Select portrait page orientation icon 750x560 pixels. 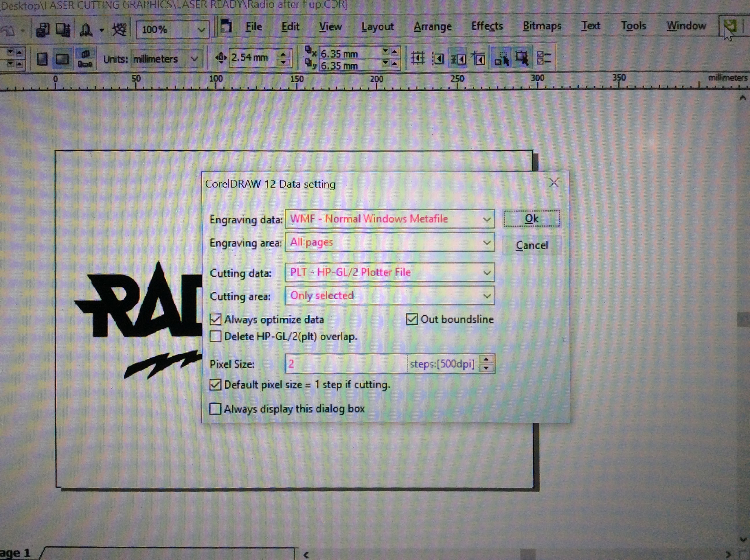coord(42,59)
